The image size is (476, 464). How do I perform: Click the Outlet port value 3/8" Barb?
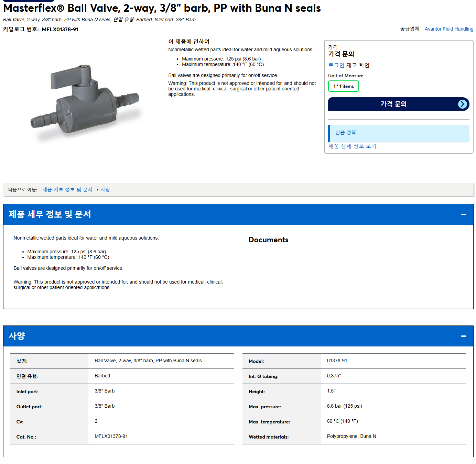coord(105,406)
